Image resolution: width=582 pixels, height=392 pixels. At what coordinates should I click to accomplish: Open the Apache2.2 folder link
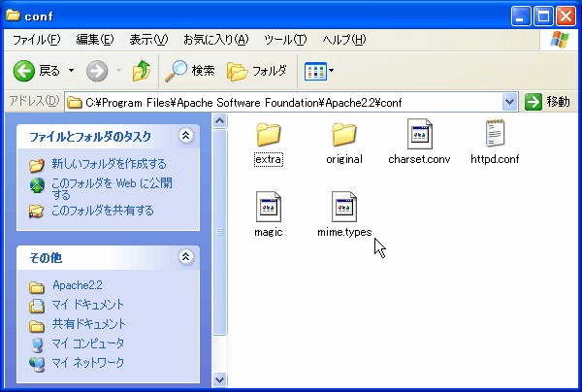coord(78,285)
